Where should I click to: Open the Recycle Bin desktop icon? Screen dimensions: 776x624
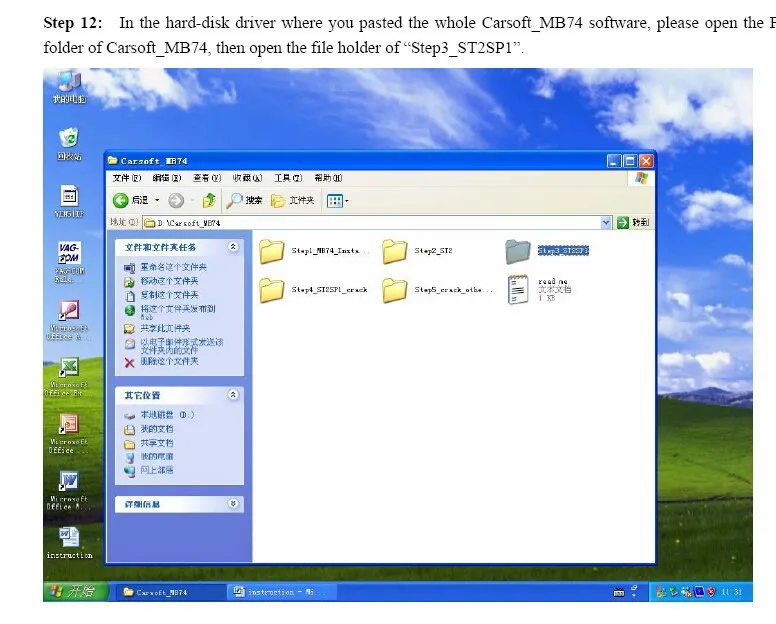[69, 144]
